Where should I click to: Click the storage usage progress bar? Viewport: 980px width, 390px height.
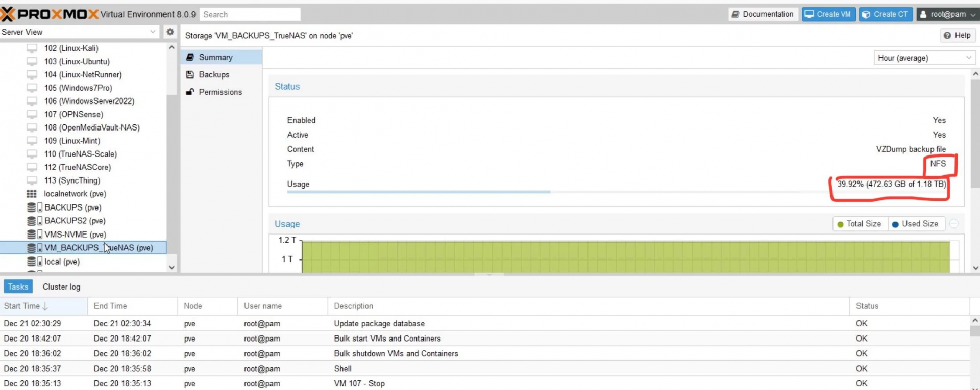click(616, 192)
